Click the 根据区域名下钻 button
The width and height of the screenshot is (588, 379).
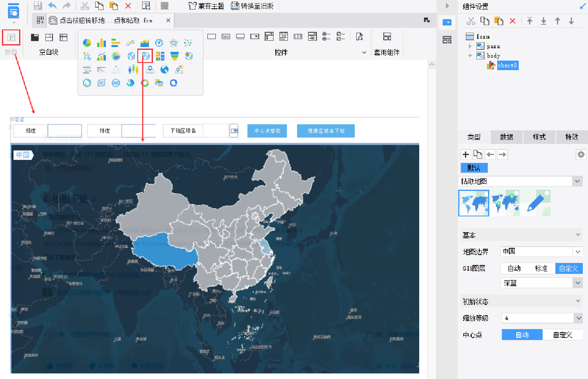click(x=326, y=131)
